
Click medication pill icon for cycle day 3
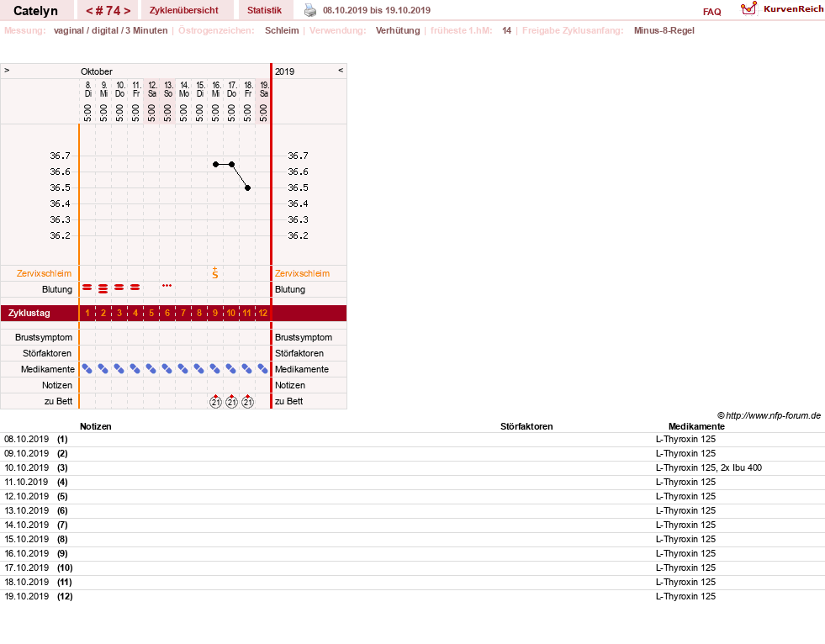(x=119, y=369)
